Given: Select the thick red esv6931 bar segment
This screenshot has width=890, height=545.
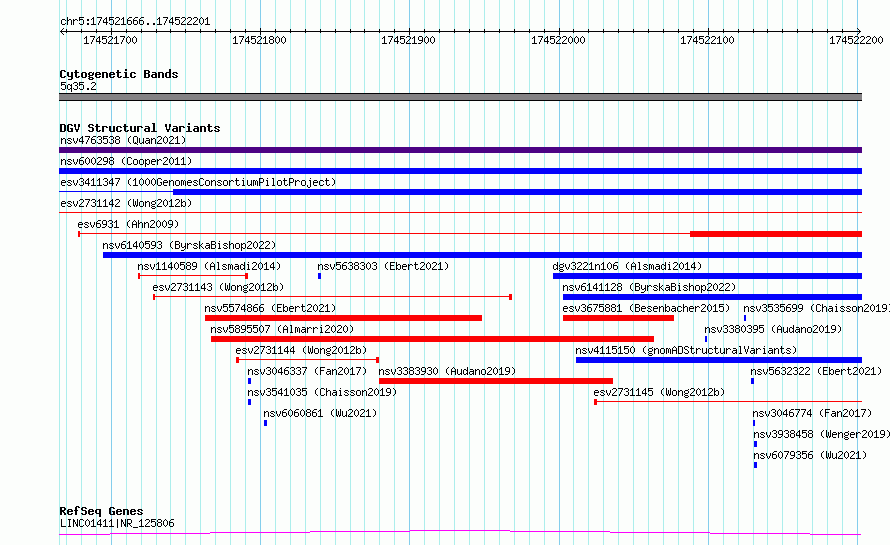Looking at the screenshot, I should click(x=776, y=234).
